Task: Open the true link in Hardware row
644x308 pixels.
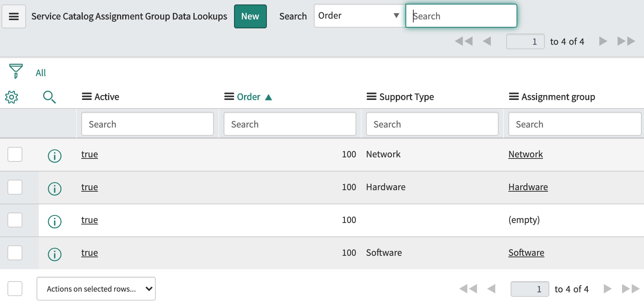Action: click(89, 187)
